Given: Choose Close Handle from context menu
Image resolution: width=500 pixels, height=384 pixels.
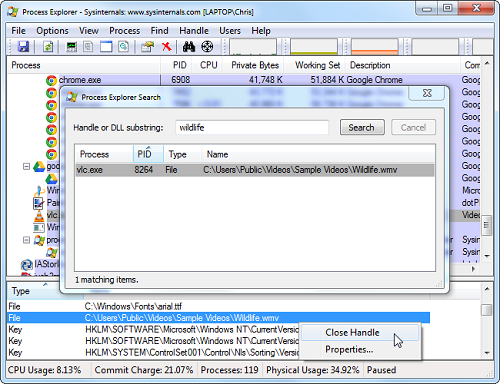Looking at the screenshot, I should [x=360, y=333].
